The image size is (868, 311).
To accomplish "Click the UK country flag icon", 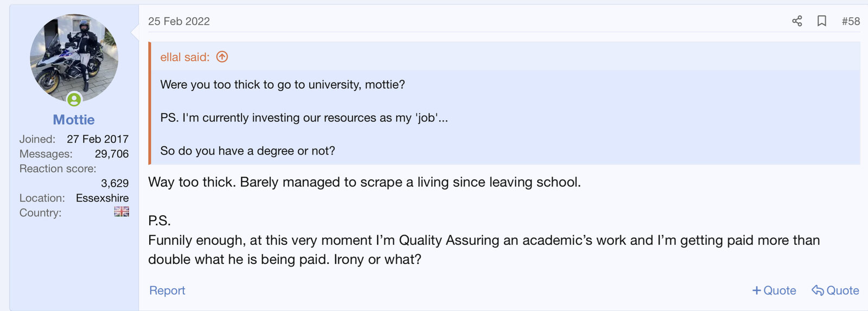I will 122,212.
